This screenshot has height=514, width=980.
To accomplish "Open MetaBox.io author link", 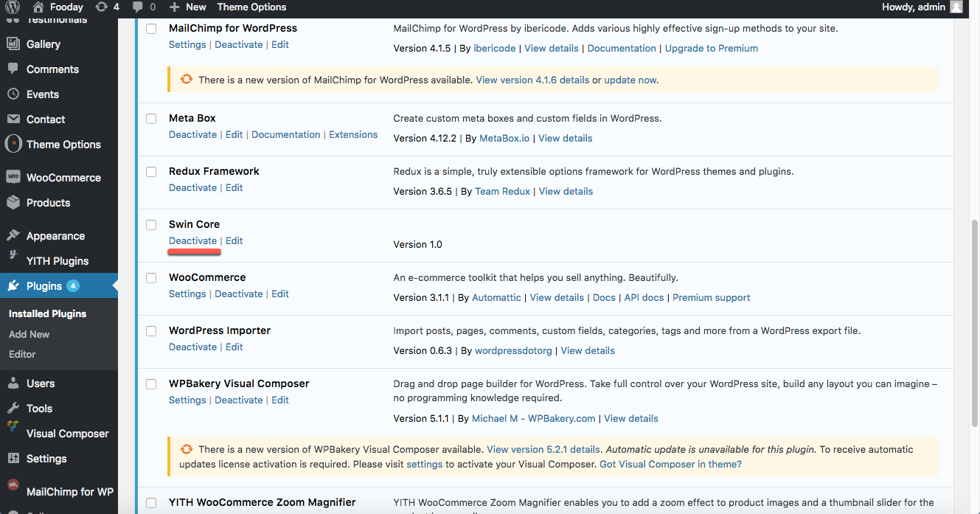I will click(504, 139).
